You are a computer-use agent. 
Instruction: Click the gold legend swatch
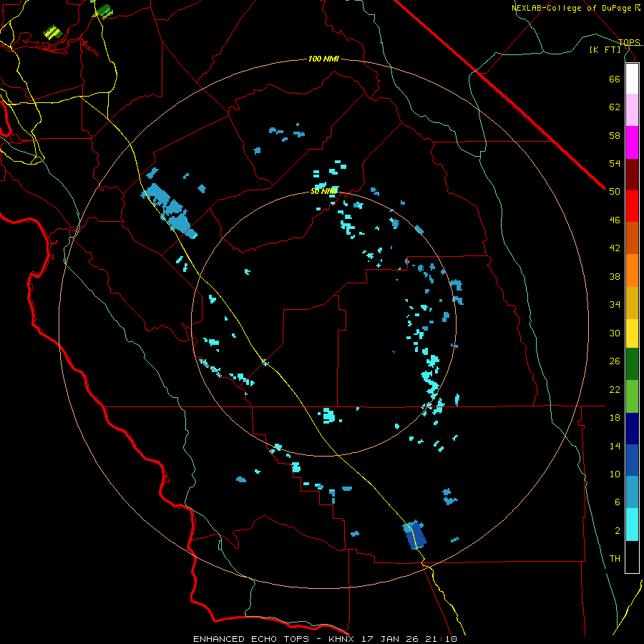tap(632, 303)
